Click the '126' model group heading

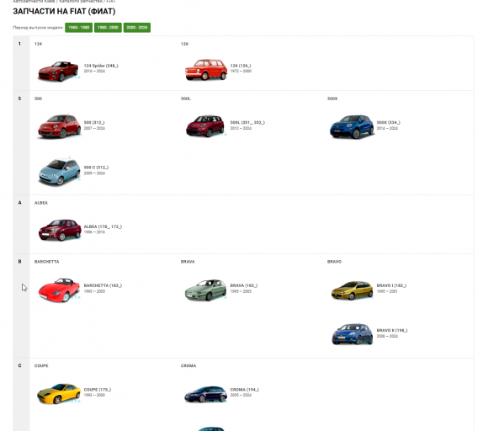tap(184, 44)
